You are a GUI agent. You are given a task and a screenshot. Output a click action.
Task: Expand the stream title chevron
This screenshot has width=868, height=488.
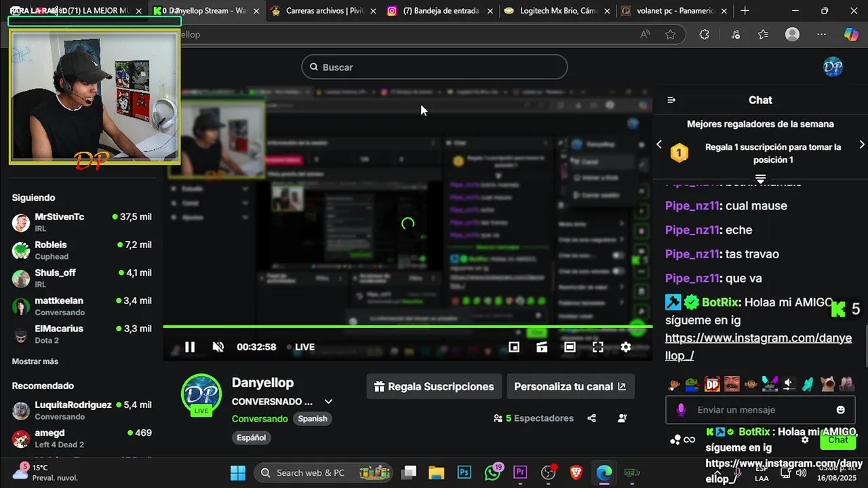pyautogui.click(x=328, y=401)
